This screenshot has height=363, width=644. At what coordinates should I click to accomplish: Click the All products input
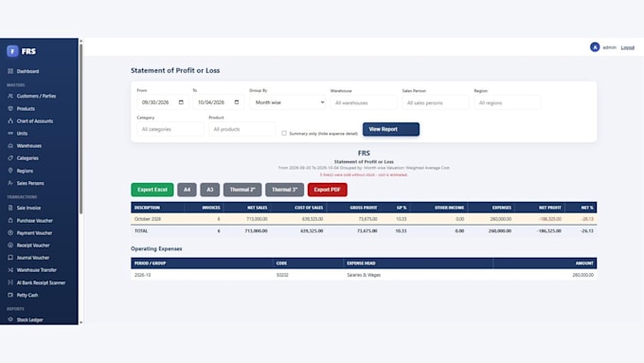pyautogui.click(x=241, y=129)
